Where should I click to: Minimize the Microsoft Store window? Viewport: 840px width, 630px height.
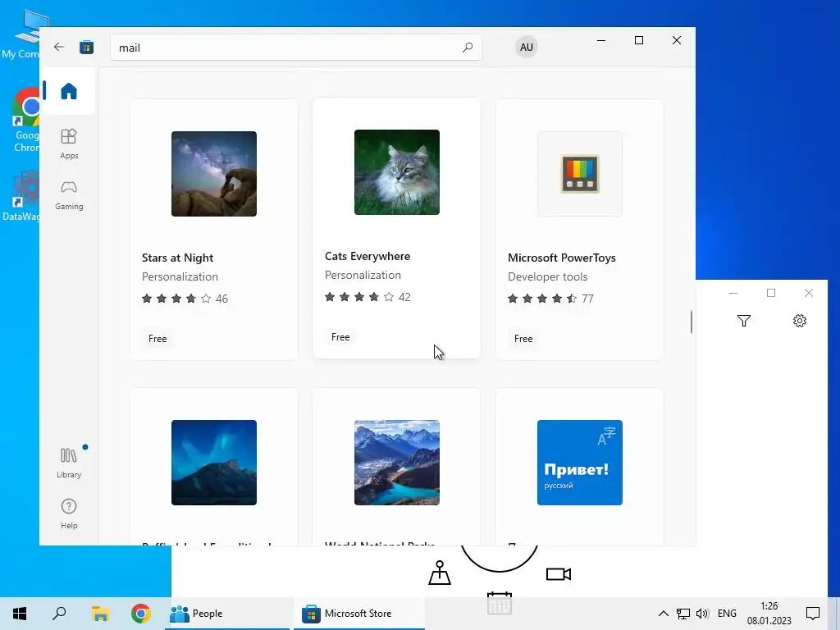[601, 40]
